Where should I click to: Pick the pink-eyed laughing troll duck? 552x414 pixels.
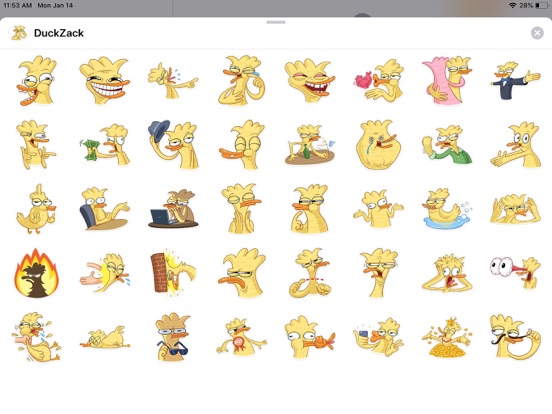pos(310,81)
